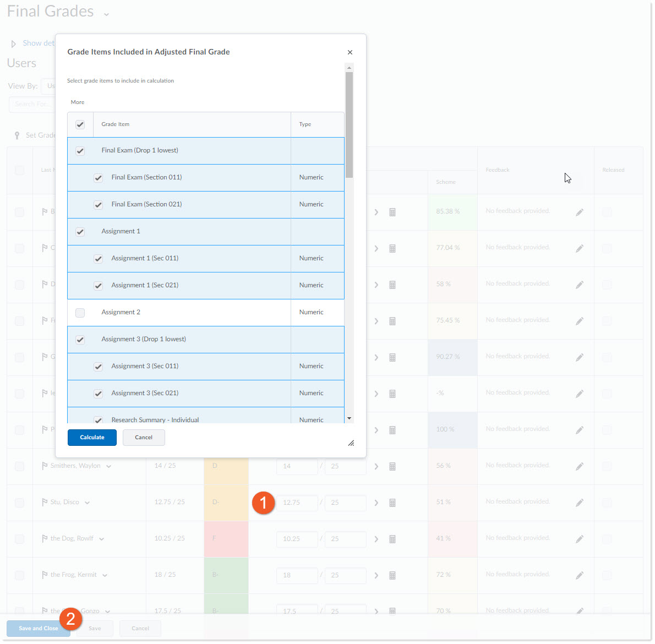Click calculator icon in Stu, Disco row
This screenshot has height=644, width=655.
click(x=392, y=503)
